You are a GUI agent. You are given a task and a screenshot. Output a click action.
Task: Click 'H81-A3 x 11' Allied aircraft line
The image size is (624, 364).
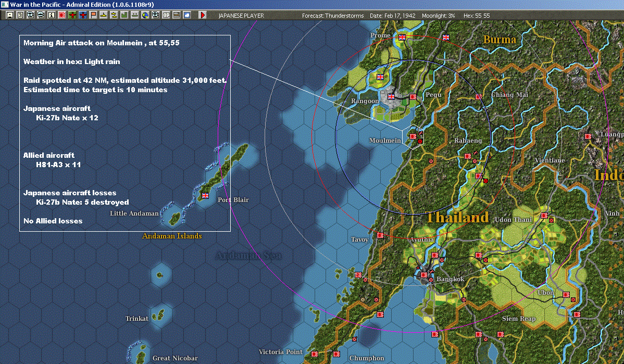coord(58,165)
